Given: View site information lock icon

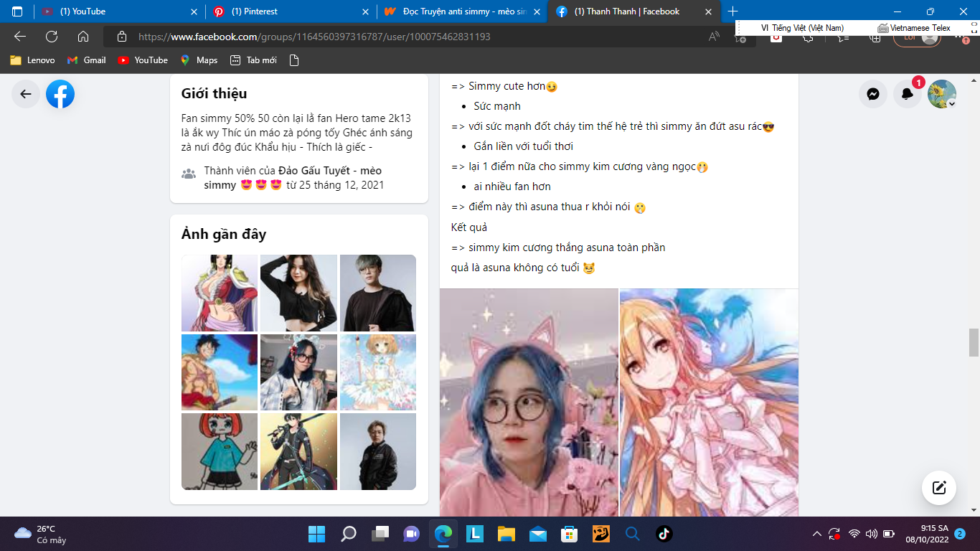Looking at the screenshot, I should coord(122,37).
